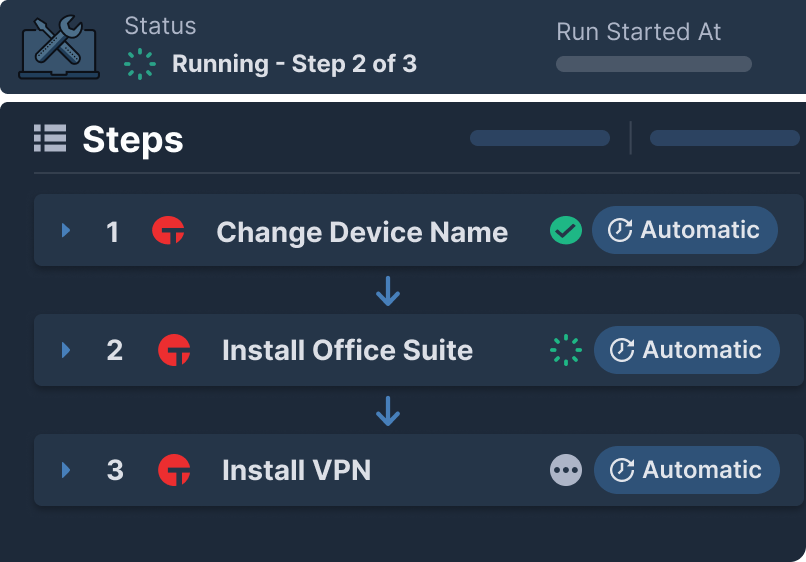The image size is (806, 562).
Task: Click the Status label
Action: click(160, 26)
